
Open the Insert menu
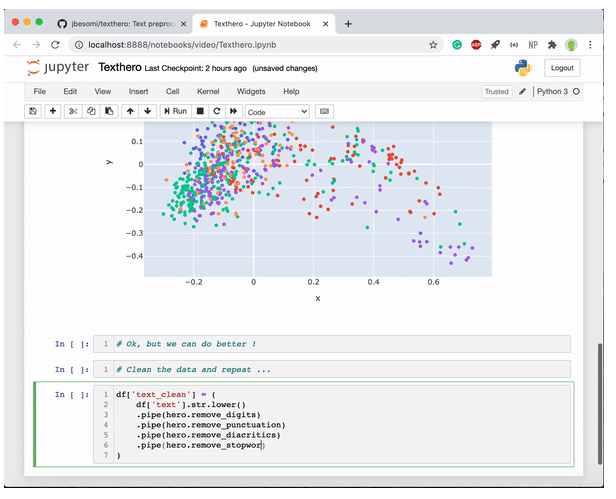coord(139,92)
